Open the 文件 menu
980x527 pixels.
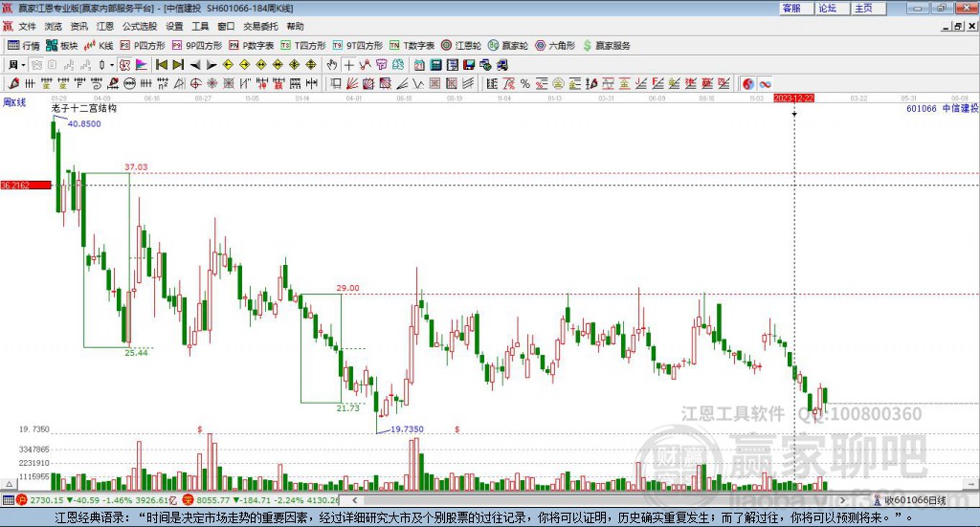pos(27,26)
